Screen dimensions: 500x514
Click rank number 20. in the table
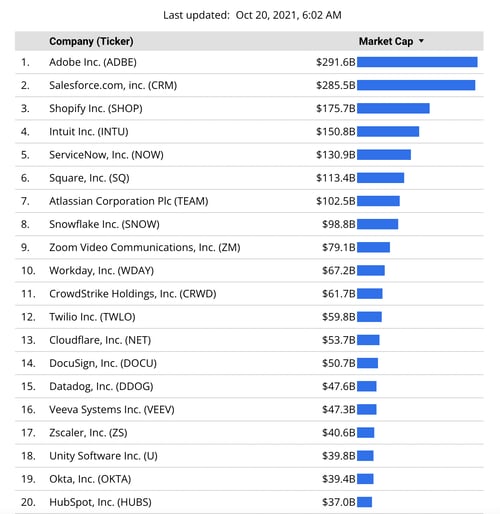[28, 502]
